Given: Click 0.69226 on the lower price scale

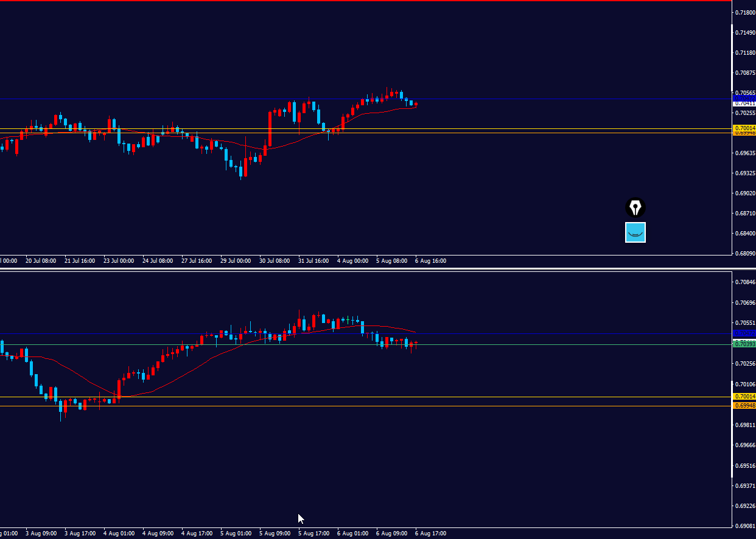Looking at the screenshot, I should tap(745, 506).
